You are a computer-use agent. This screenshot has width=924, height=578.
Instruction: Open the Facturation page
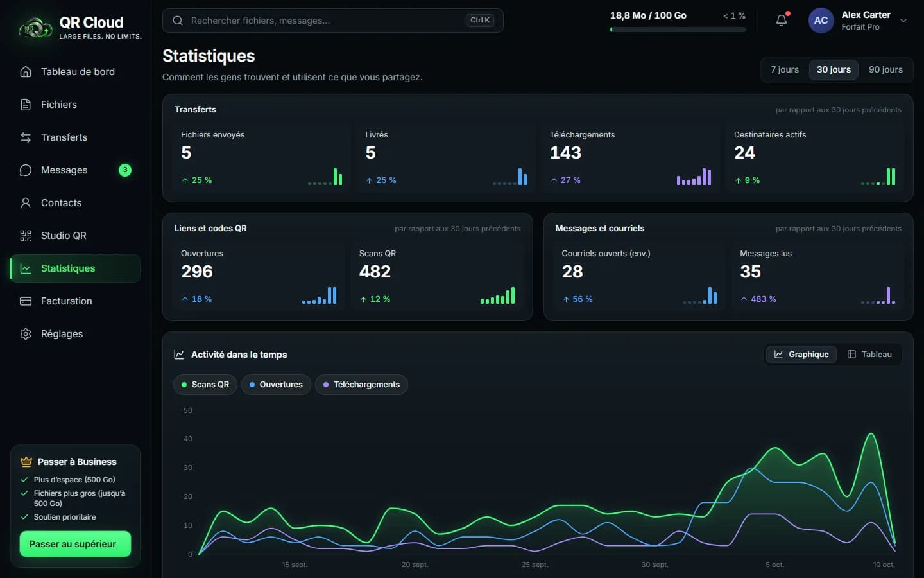click(75, 301)
